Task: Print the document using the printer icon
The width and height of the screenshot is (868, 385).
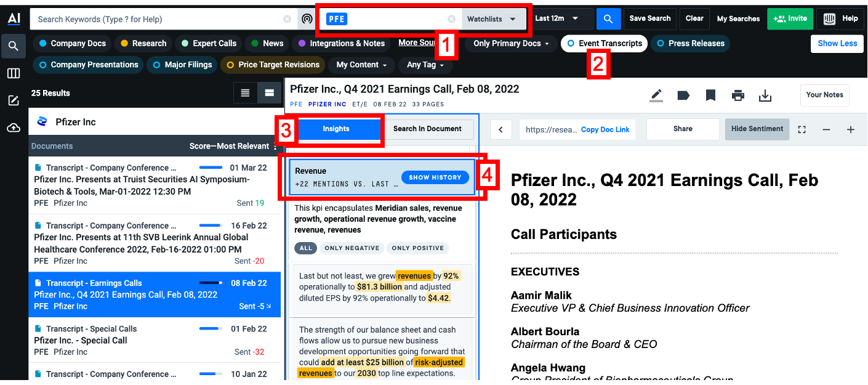Action: (x=738, y=95)
